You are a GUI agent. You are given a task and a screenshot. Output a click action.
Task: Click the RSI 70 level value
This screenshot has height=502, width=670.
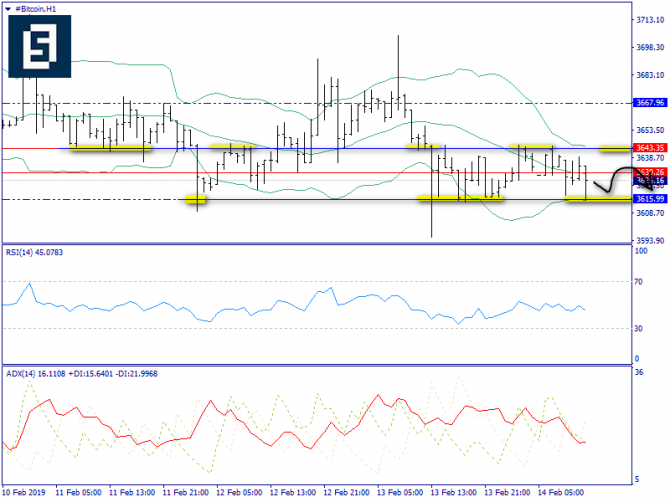coord(638,282)
